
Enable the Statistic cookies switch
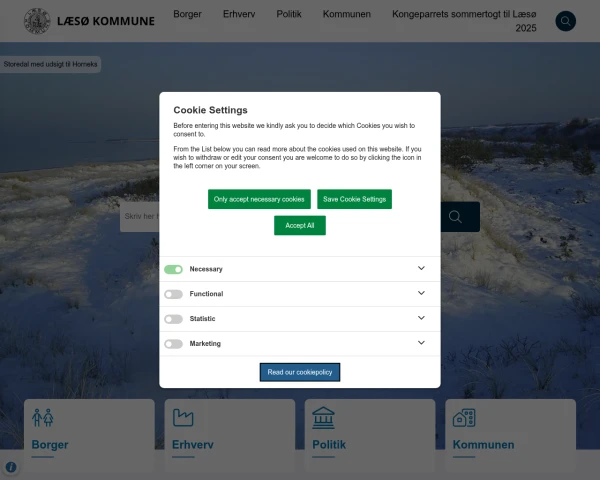[173, 319]
